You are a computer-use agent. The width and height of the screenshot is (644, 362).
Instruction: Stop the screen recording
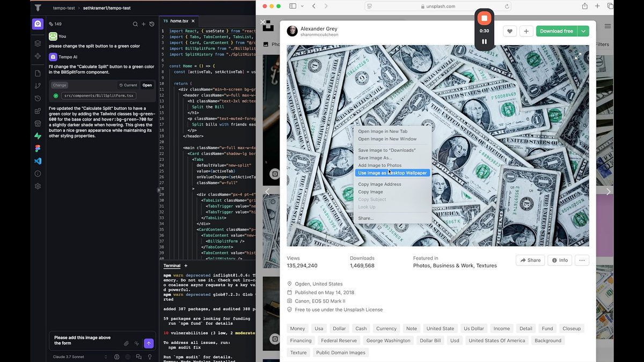click(484, 18)
